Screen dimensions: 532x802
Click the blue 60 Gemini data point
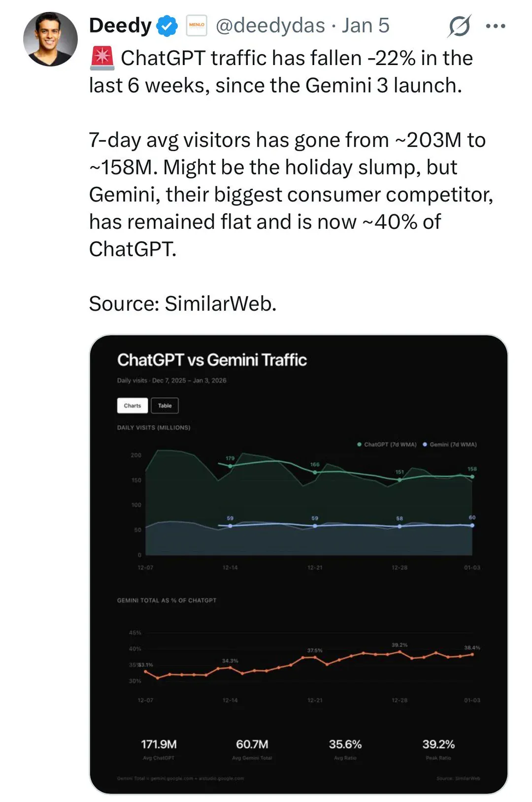pos(472,525)
